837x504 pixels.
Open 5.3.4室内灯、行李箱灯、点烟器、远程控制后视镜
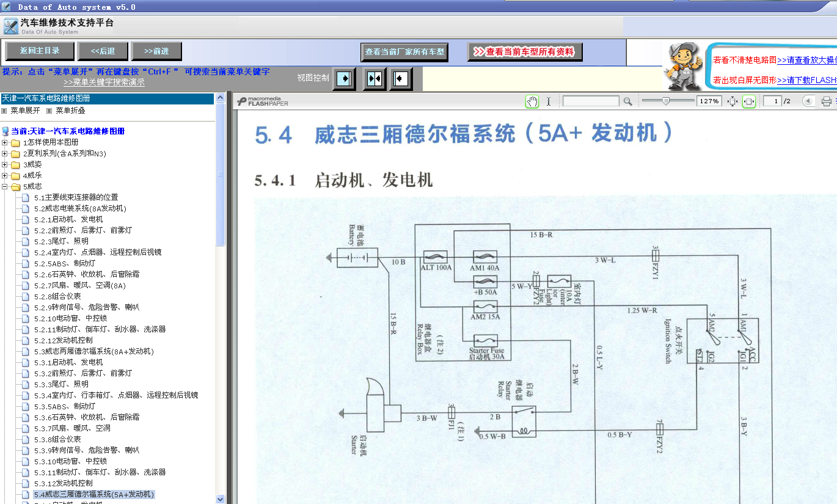[116, 395]
